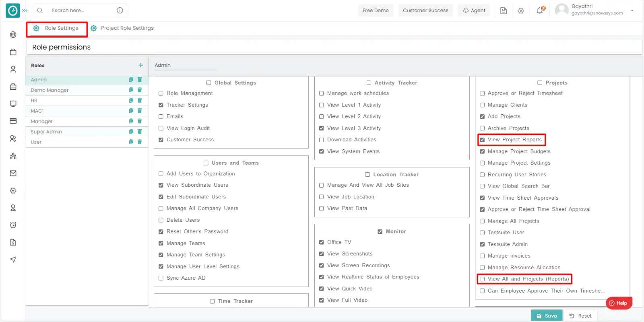
Task: Uncheck View Project Reports
Action: click(x=482, y=140)
